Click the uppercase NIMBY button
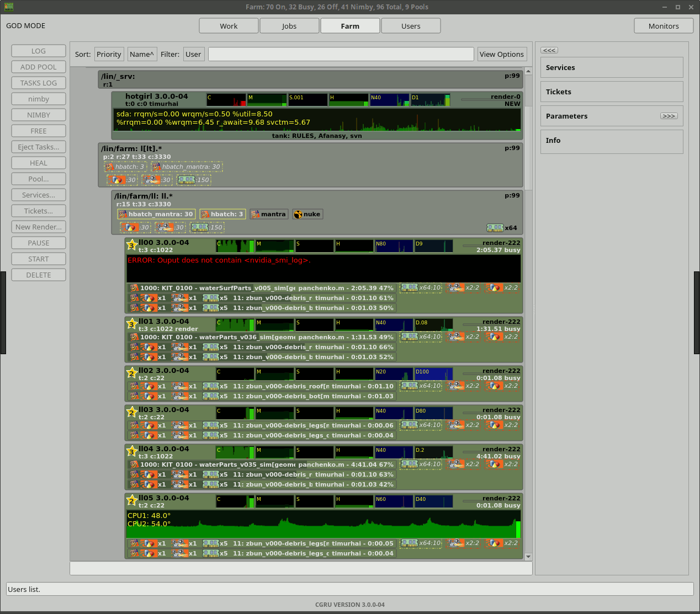 (x=39, y=115)
